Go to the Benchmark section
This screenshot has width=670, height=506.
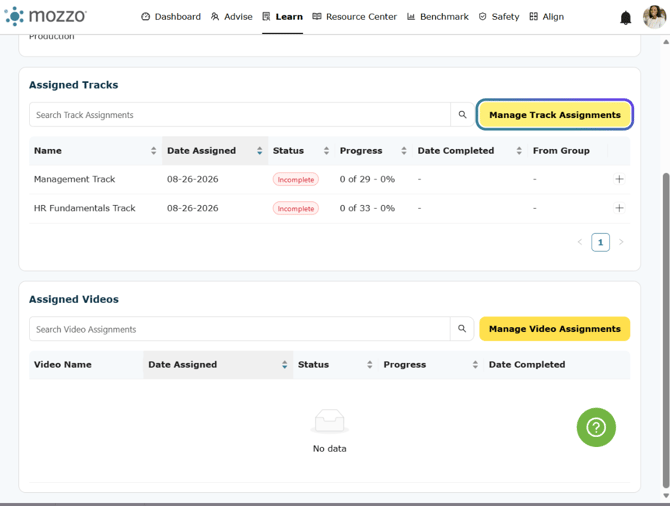pyautogui.click(x=438, y=17)
